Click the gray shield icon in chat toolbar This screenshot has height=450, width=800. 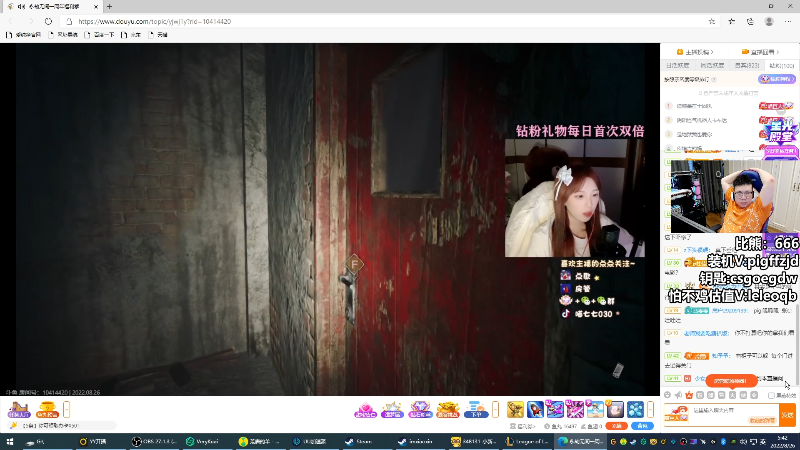754,395
